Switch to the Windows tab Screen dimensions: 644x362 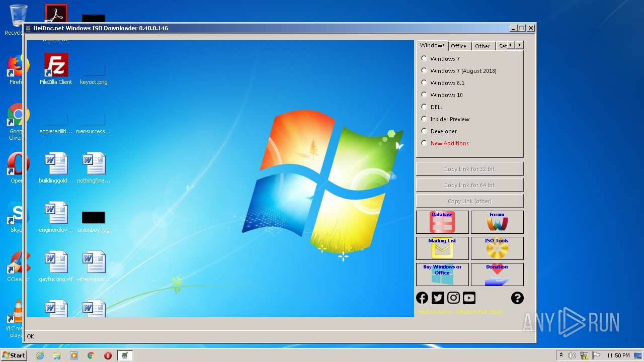click(432, 45)
